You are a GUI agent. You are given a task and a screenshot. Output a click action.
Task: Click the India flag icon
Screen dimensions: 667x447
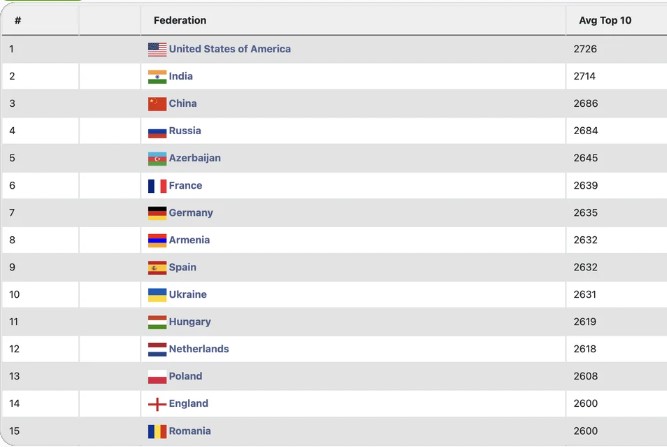[157, 76]
